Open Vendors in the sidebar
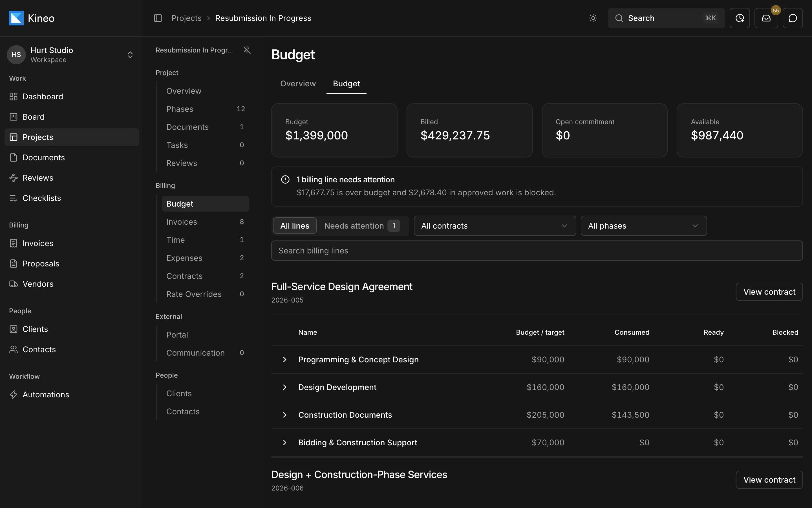The height and width of the screenshot is (508, 812). point(72,284)
